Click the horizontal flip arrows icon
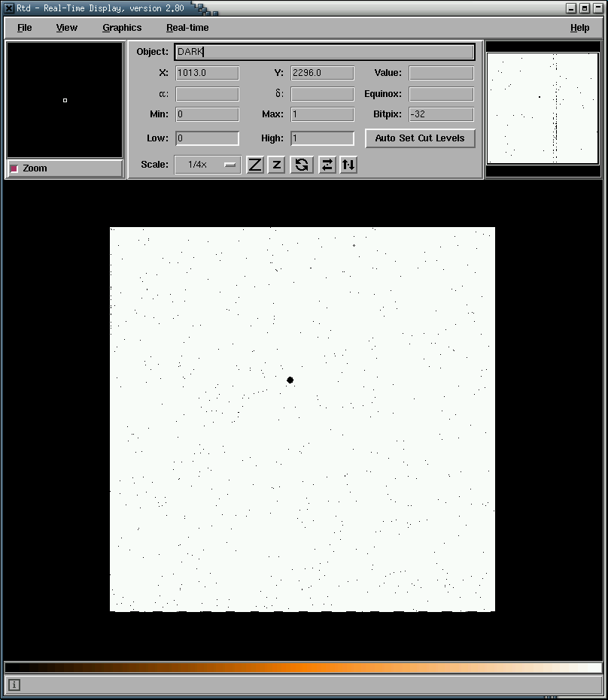 pyautogui.click(x=327, y=165)
